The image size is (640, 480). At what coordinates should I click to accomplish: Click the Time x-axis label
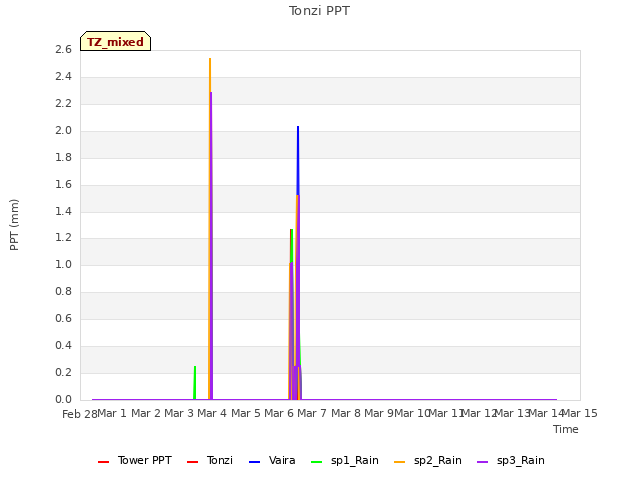pos(566,429)
